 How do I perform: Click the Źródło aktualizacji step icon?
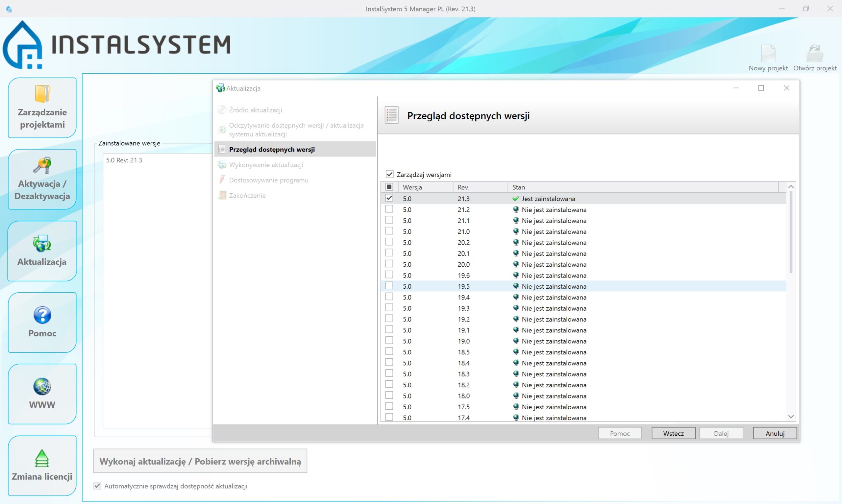222,110
